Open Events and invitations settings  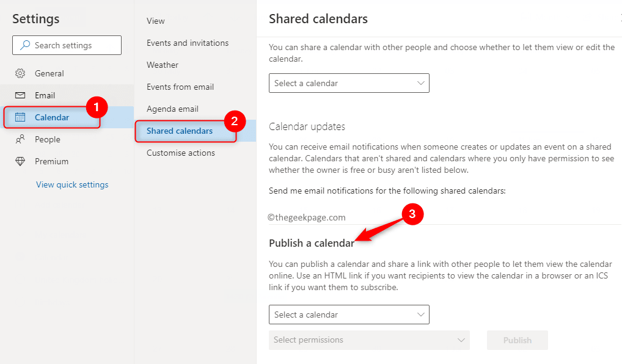187,43
